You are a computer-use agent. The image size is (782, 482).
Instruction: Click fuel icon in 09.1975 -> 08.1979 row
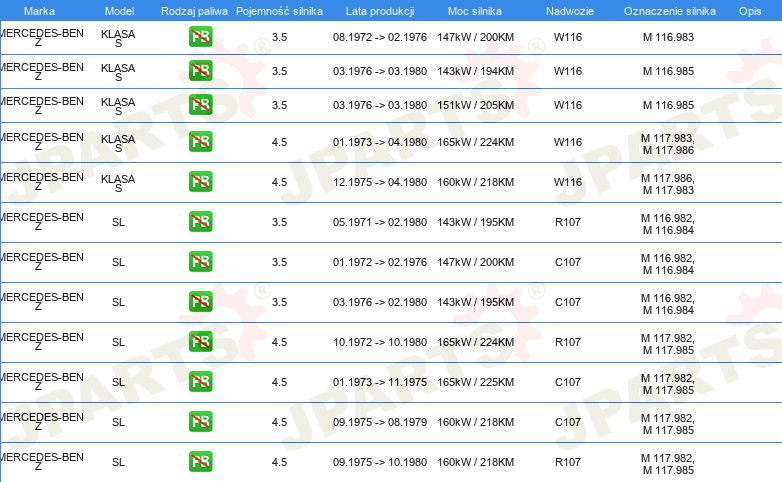200,421
